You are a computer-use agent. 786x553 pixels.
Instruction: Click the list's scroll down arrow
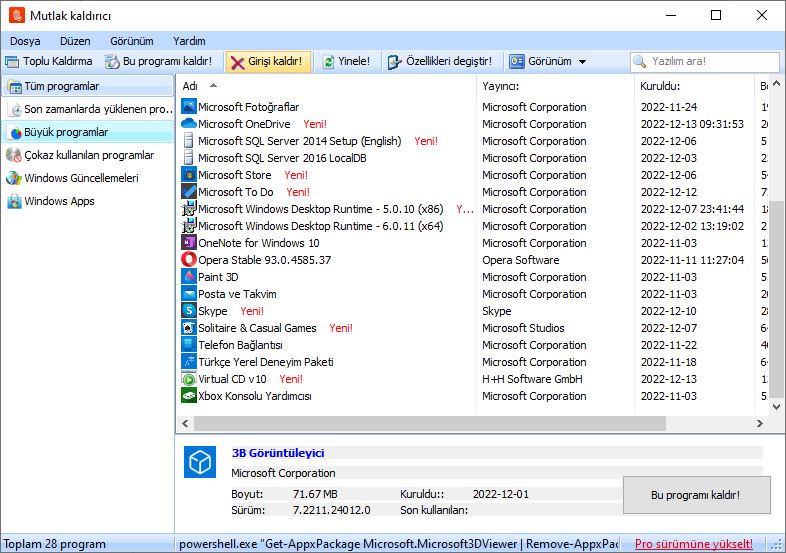pos(776,407)
